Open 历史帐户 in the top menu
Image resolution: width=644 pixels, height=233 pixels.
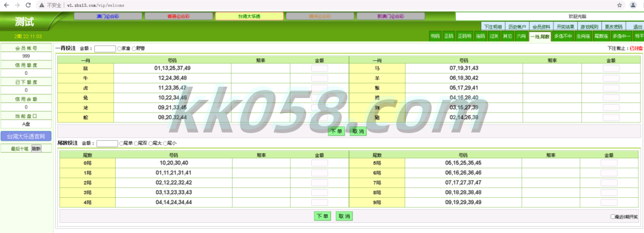[517, 26]
